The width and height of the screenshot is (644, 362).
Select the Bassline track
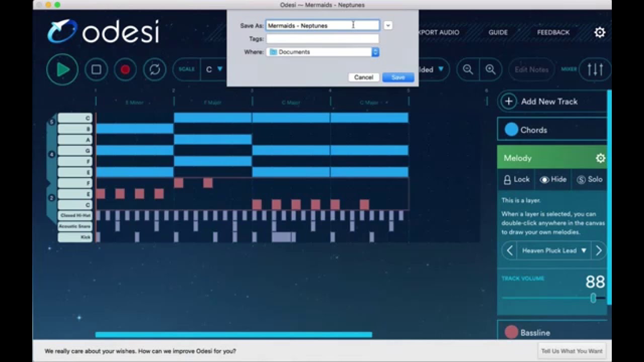coord(552,332)
